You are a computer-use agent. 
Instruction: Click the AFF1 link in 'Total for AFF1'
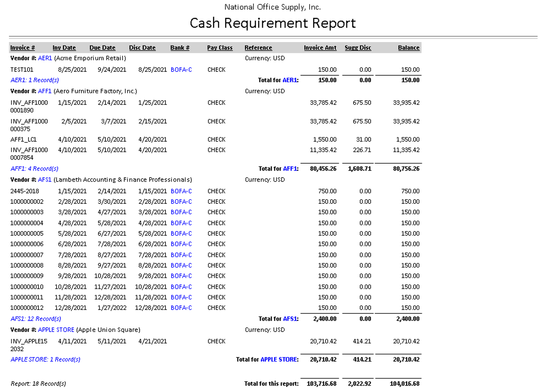(290, 169)
